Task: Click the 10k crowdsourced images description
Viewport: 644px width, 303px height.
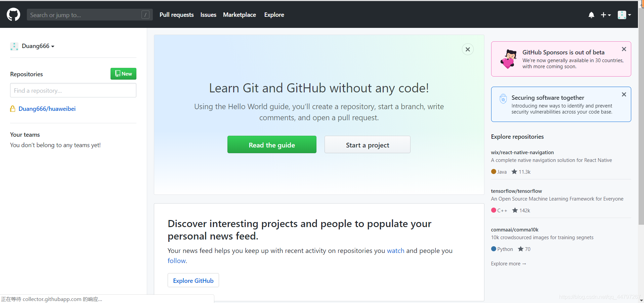Action: pyautogui.click(x=542, y=237)
